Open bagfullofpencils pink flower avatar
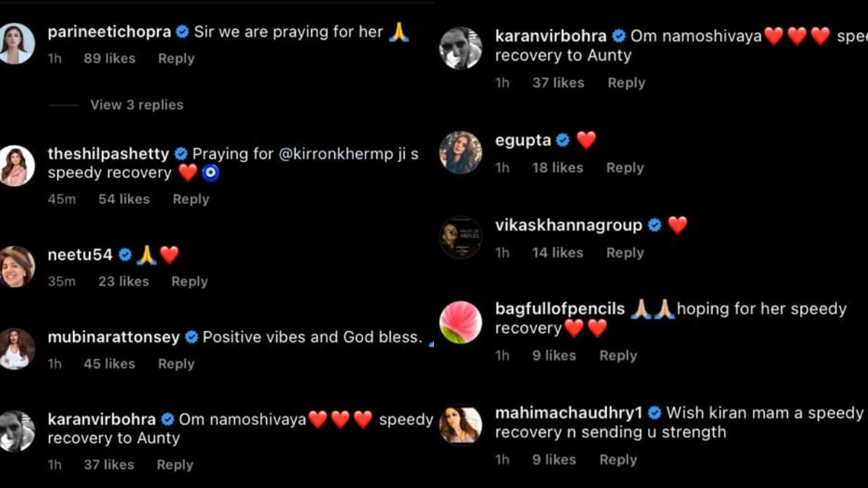The height and width of the screenshot is (488, 868). click(461, 322)
